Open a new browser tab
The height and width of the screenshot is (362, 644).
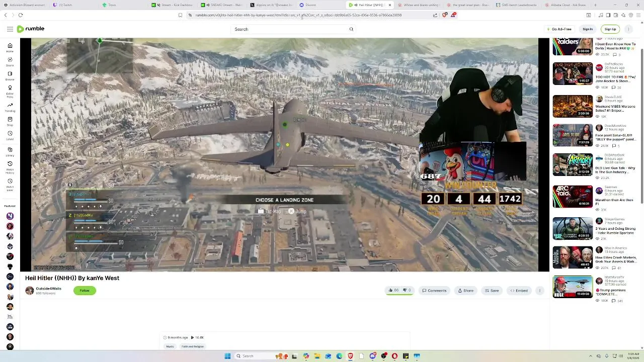[595, 5]
